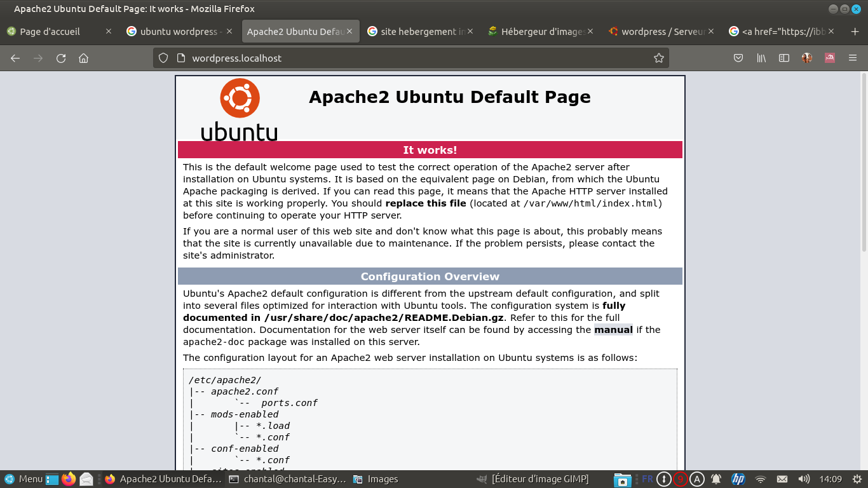Switch to the site hebergement tab
The width and height of the screenshot is (868, 488).
click(421, 31)
